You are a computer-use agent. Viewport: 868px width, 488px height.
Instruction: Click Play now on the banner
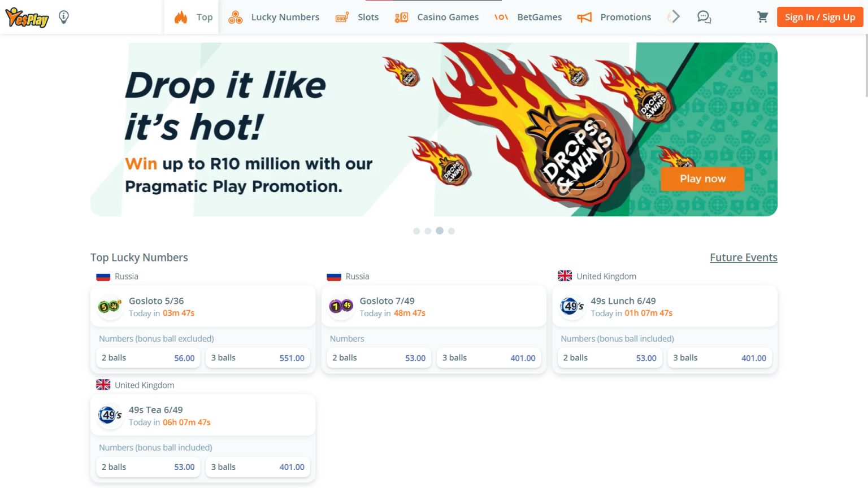[x=702, y=178]
